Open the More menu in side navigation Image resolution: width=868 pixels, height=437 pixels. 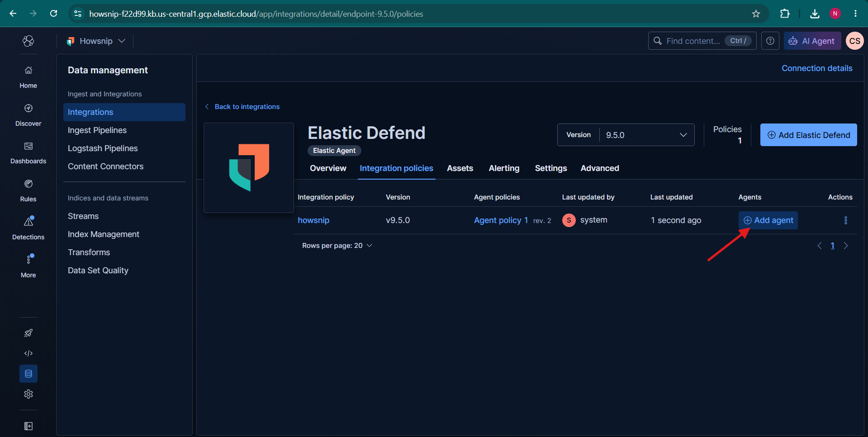point(28,267)
